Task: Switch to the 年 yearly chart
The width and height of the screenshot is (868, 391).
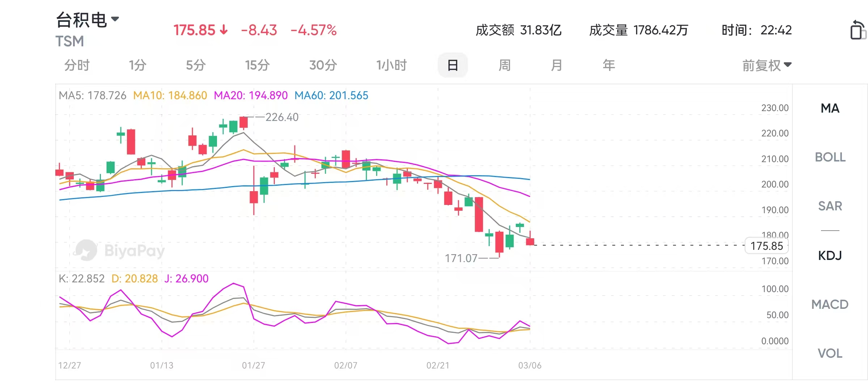Action: tap(609, 66)
